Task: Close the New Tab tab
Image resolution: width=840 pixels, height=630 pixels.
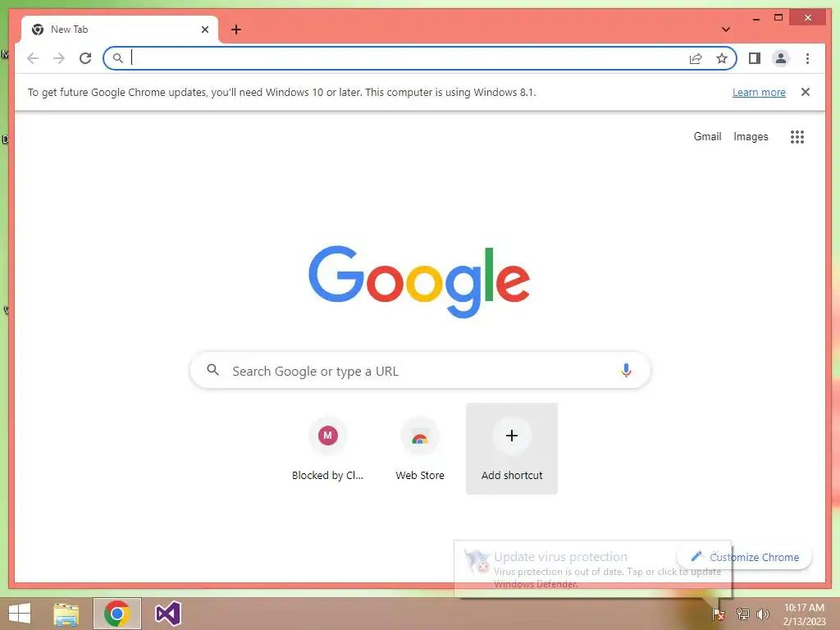Action: tap(204, 30)
